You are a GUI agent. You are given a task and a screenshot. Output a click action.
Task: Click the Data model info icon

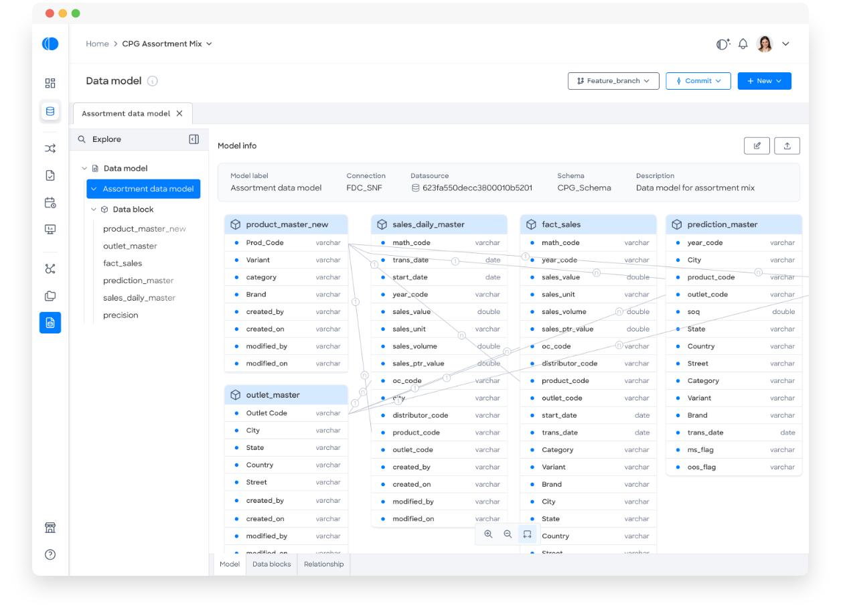click(153, 81)
